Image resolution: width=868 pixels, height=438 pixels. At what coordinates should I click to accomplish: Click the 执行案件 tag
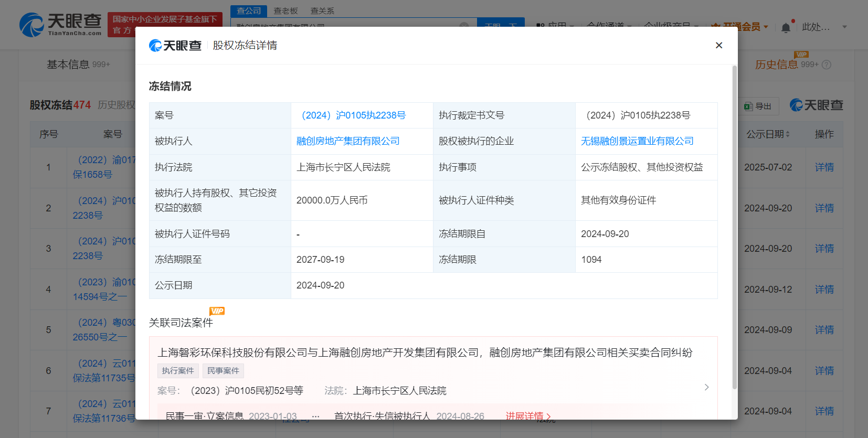pos(178,371)
